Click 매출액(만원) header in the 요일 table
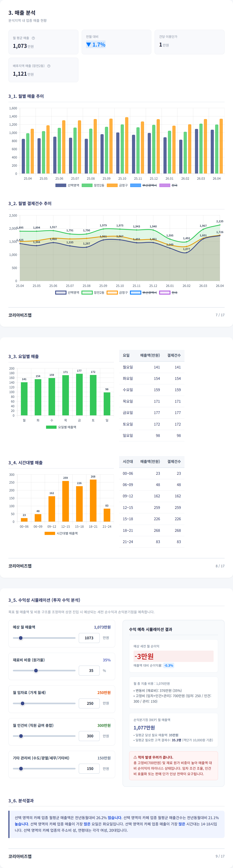Screen dimensions: 233x868 tap(150, 356)
